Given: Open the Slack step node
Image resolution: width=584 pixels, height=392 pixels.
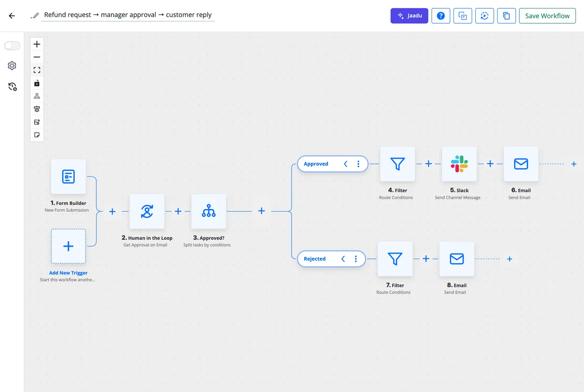Looking at the screenshot, I should 459,164.
